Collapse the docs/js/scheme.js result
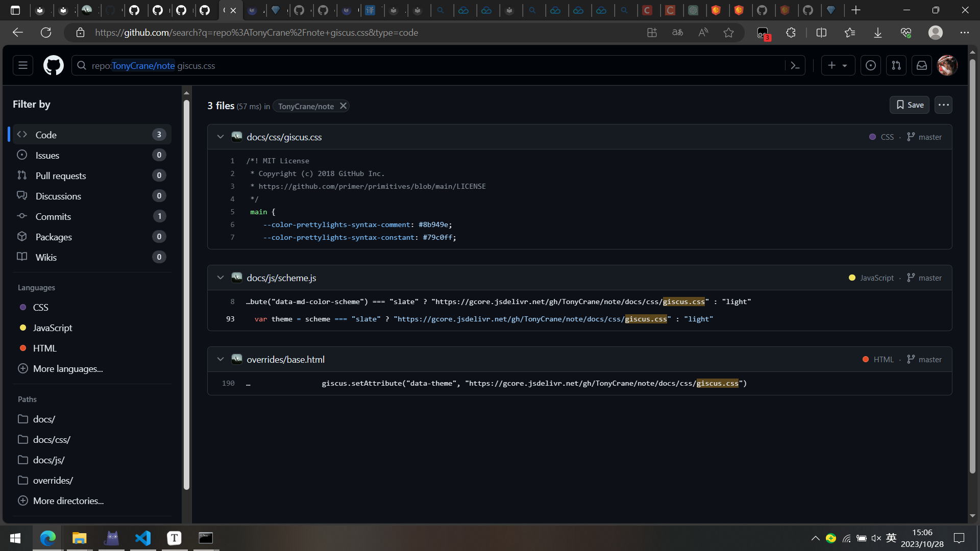Image resolution: width=980 pixels, height=551 pixels. (220, 278)
